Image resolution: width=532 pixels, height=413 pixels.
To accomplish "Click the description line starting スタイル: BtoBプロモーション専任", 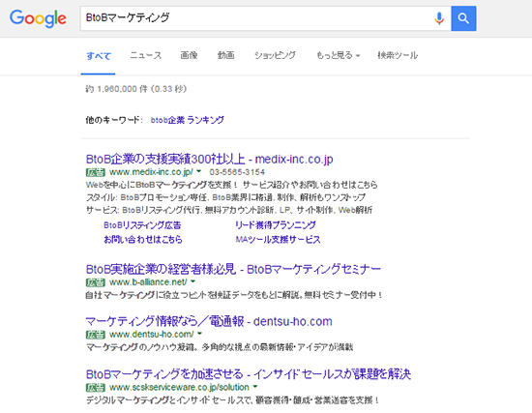I will [225, 197].
